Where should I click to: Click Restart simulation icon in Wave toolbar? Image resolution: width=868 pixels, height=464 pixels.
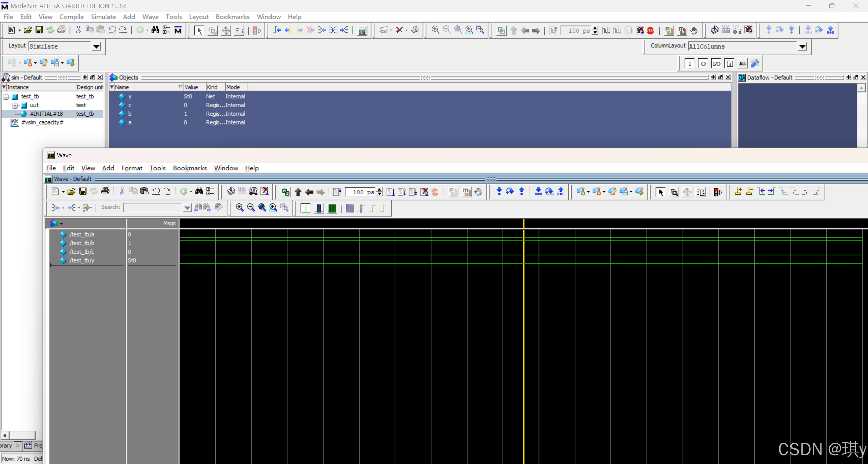[x=337, y=192]
